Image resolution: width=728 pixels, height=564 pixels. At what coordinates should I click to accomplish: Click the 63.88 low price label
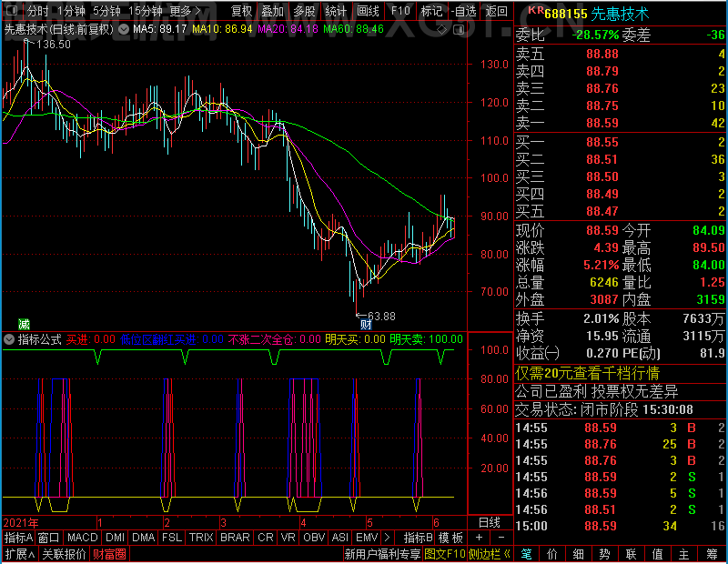click(381, 317)
